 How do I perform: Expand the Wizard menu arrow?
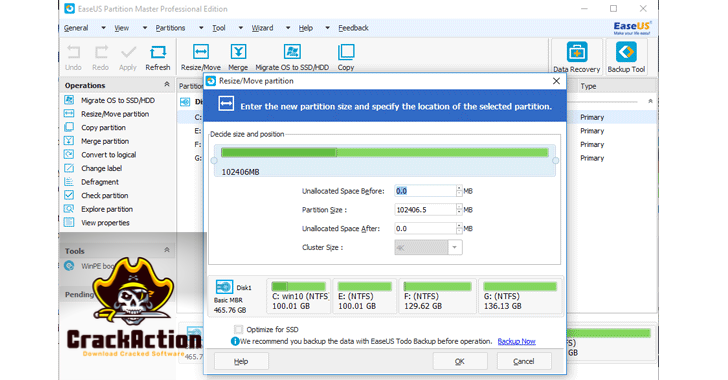[x=287, y=28]
